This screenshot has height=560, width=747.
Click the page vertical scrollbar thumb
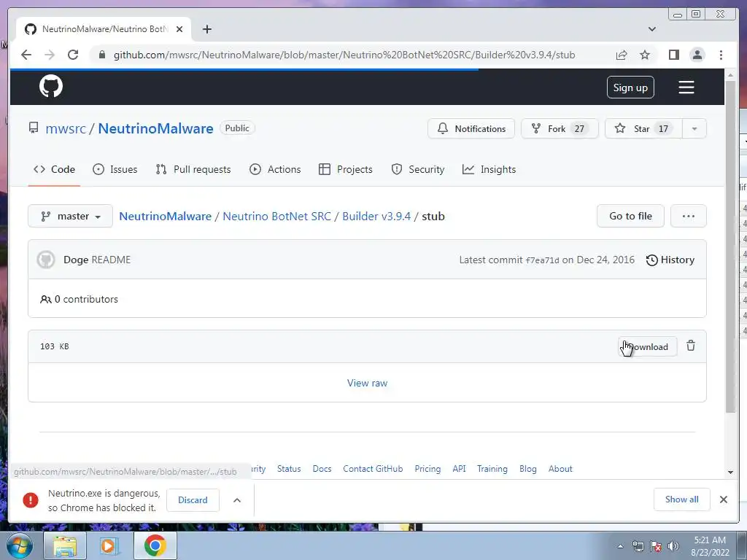point(730,246)
